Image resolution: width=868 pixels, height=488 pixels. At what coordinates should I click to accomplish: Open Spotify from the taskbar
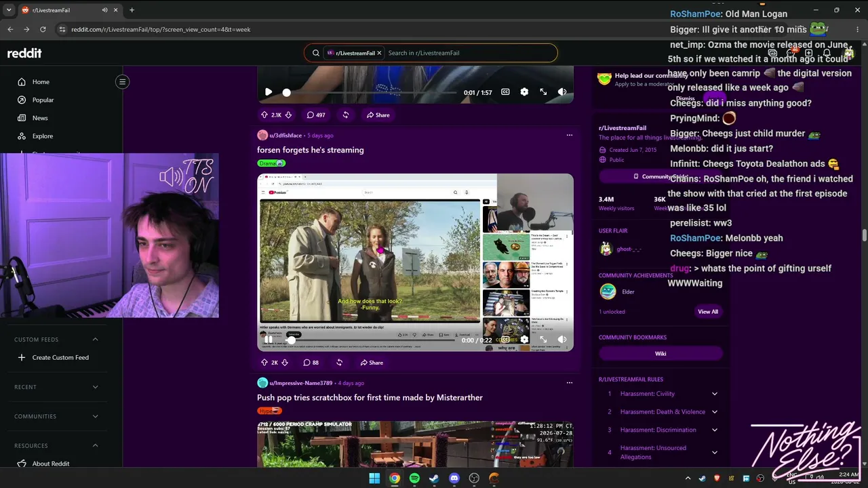point(414,479)
